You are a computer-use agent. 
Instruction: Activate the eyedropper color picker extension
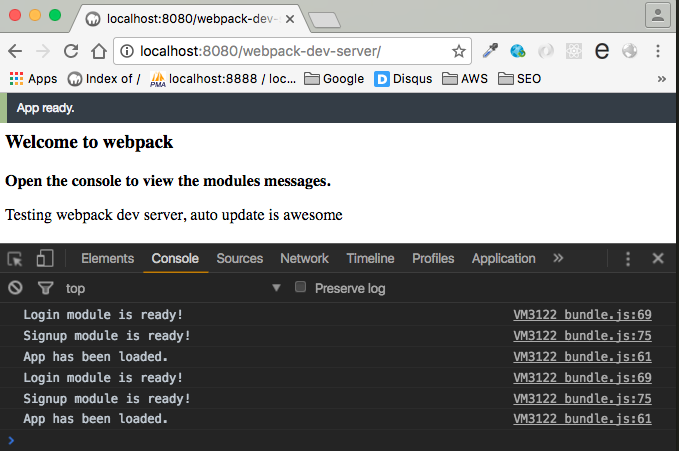coord(490,51)
